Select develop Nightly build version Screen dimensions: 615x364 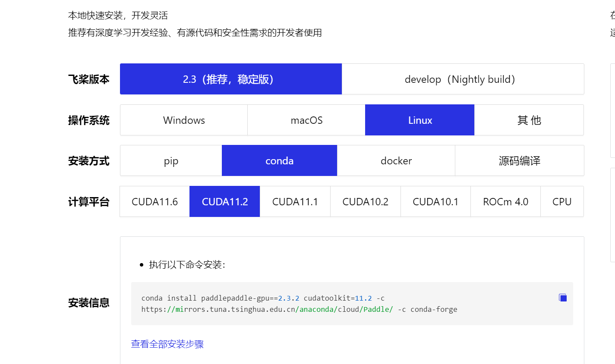[463, 79]
